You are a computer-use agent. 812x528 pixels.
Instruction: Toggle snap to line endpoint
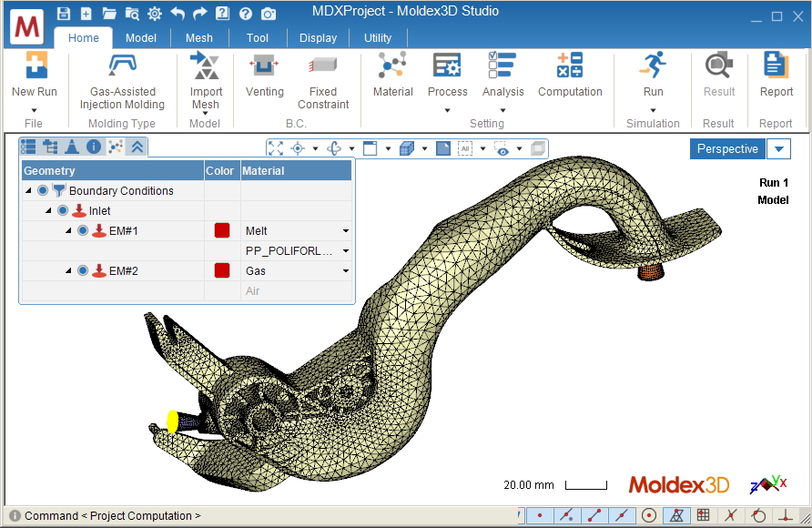pos(594,515)
